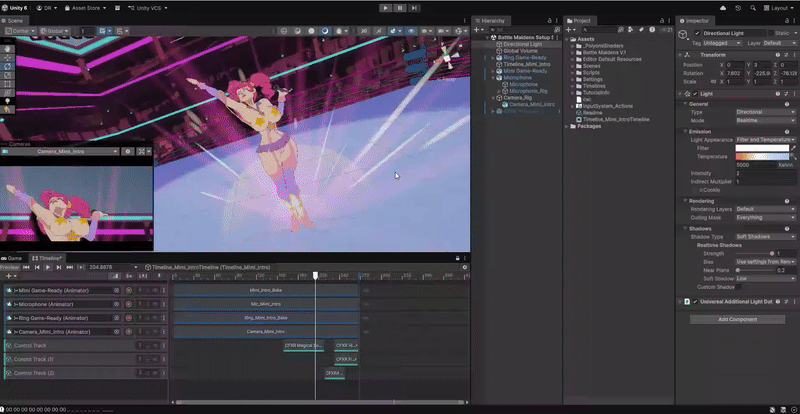Expand the Ring Game-Ready hierarchy item
The image size is (800, 414).
(x=493, y=58)
